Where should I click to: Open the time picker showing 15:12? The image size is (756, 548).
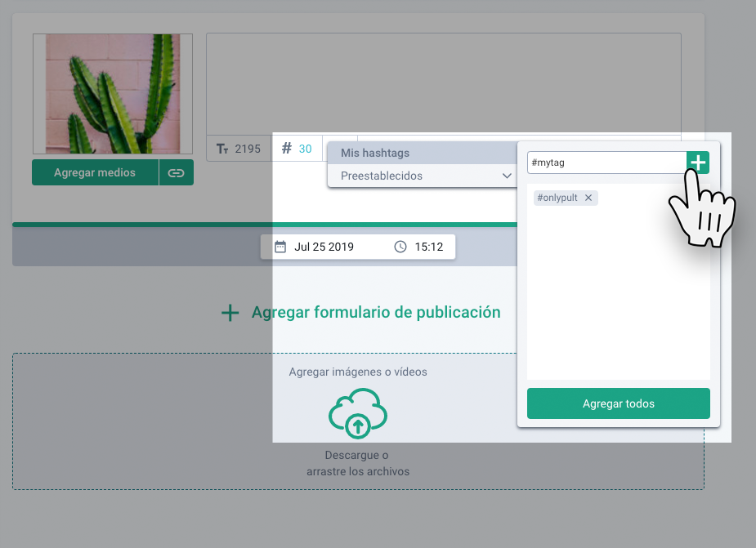point(429,247)
